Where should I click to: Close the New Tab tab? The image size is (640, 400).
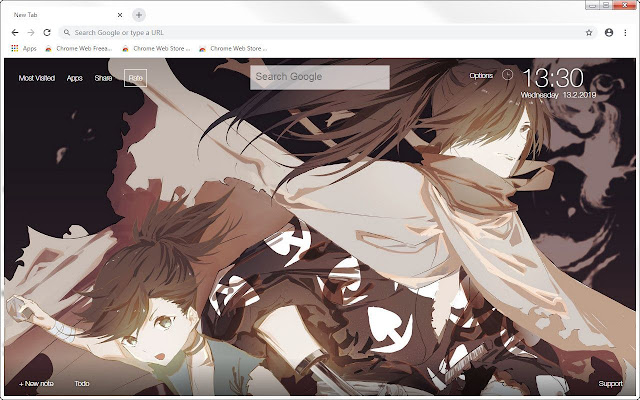tap(120, 15)
